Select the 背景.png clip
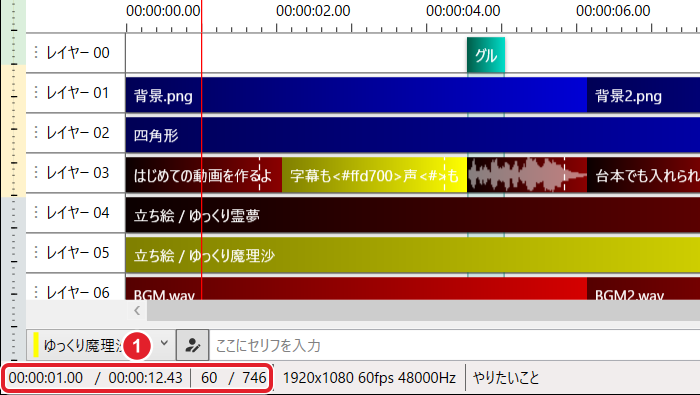The width and height of the screenshot is (700, 395). (356, 95)
